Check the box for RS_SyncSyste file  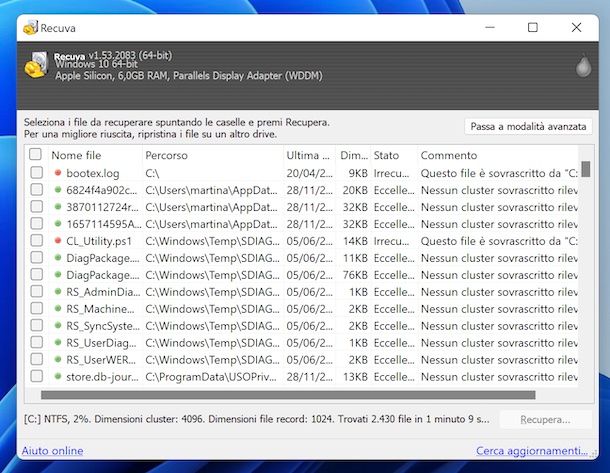pyautogui.click(x=37, y=325)
